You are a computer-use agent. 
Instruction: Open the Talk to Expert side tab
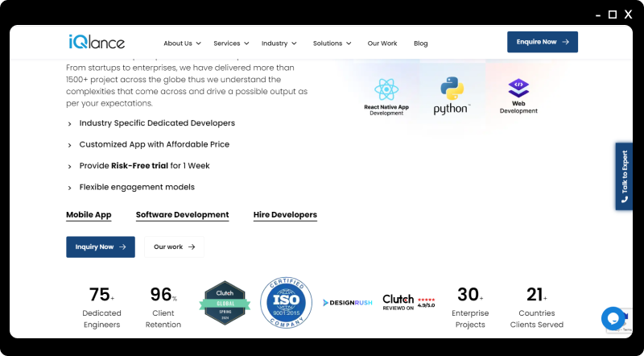click(624, 176)
